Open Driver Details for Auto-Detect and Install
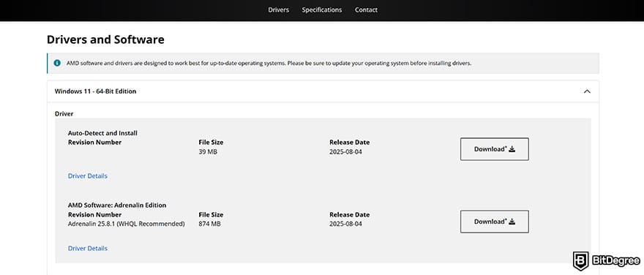Screen dimensions: 644x275 coord(88,176)
